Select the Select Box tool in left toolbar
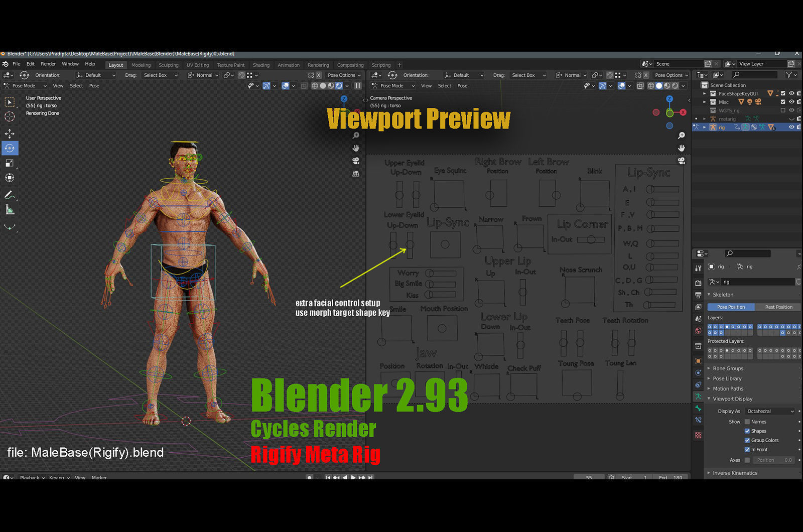The height and width of the screenshot is (532, 803). point(10,102)
